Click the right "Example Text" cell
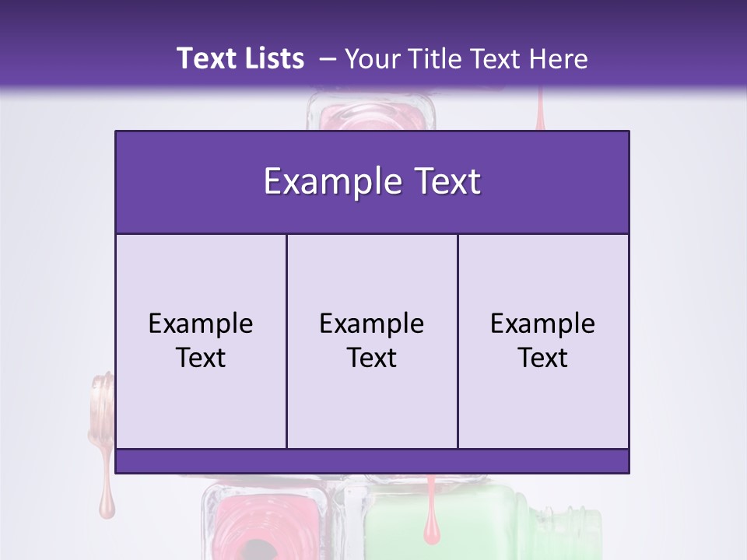The image size is (747, 560). coord(543,341)
